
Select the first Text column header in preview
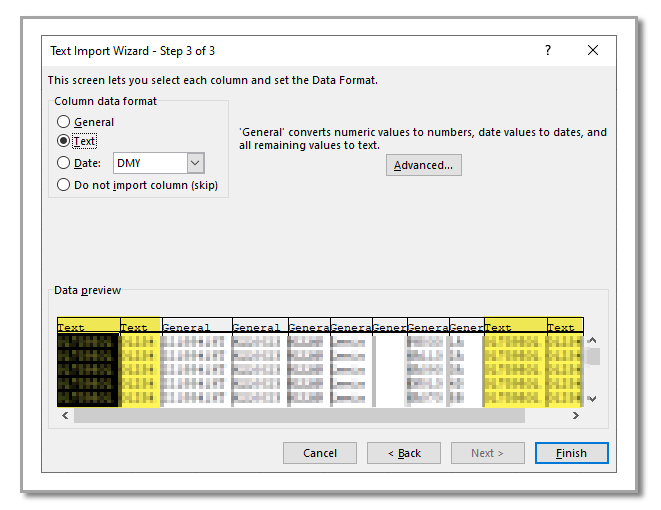point(89,325)
